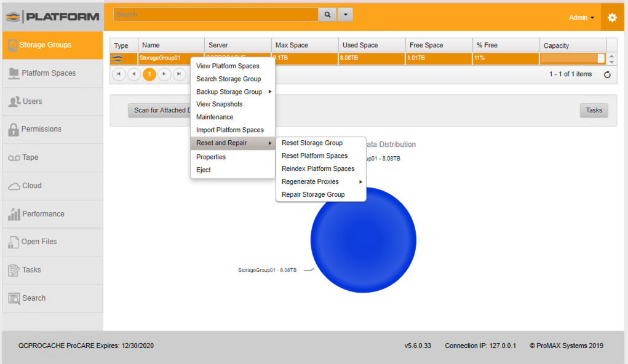
Task: Open the Admin user dropdown
Action: (x=581, y=18)
